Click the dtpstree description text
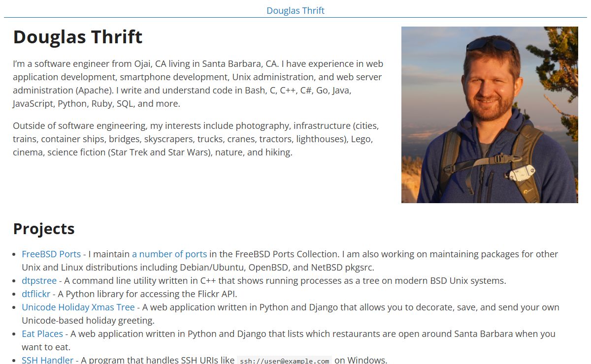Viewport: 591px width, 364px height. point(285,281)
